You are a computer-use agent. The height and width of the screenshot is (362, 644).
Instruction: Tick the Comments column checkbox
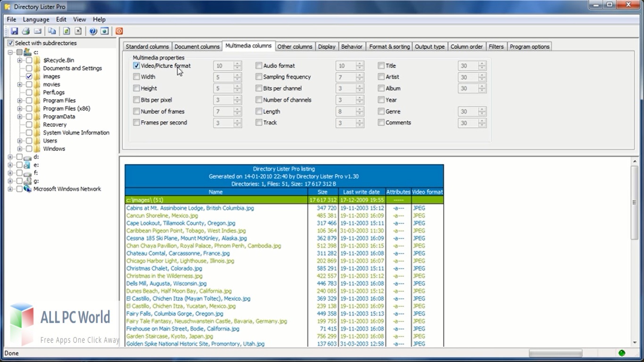point(381,123)
